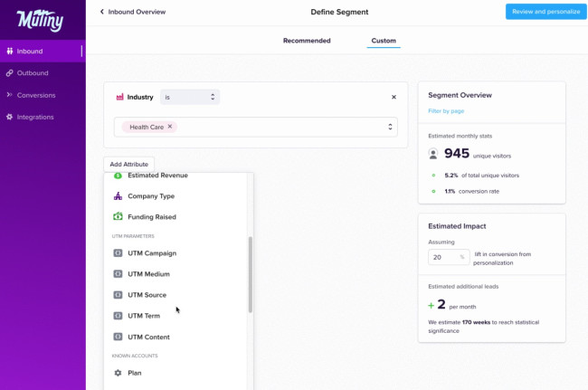588x390 pixels.
Task: Go back using the left chevron arrow
Action: [100, 12]
